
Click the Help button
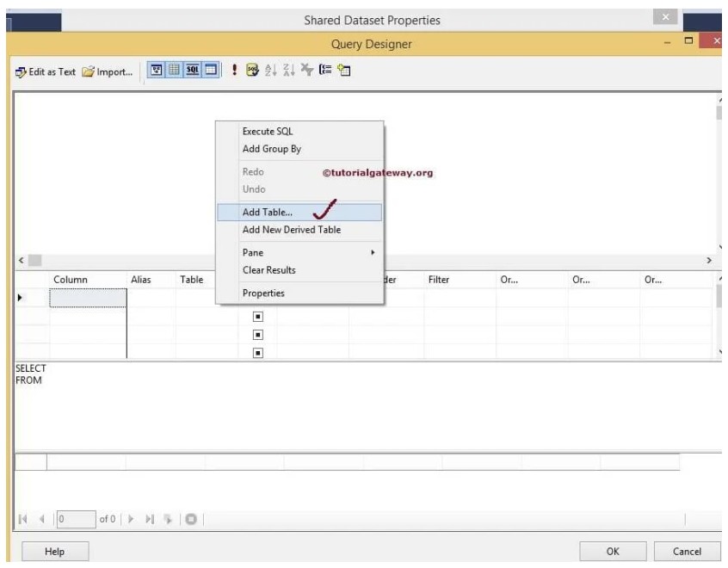[x=55, y=552]
